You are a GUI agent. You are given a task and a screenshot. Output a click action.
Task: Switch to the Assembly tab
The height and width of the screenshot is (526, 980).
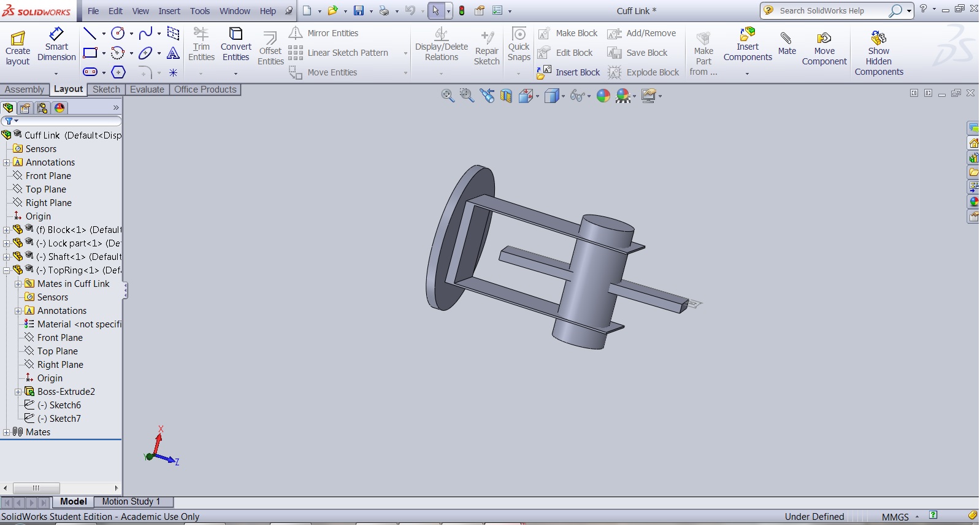[x=25, y=90]
